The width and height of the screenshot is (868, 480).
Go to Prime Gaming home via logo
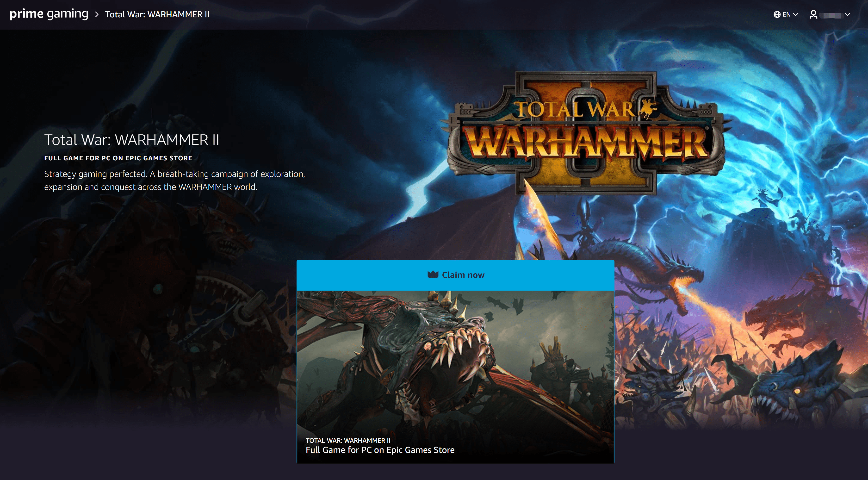tap(49, 14)
